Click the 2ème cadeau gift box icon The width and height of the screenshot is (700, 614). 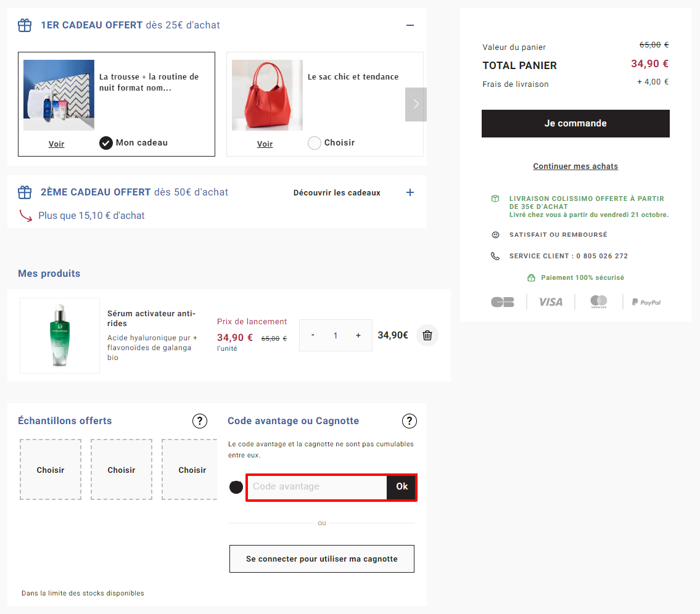pos(25,192)
